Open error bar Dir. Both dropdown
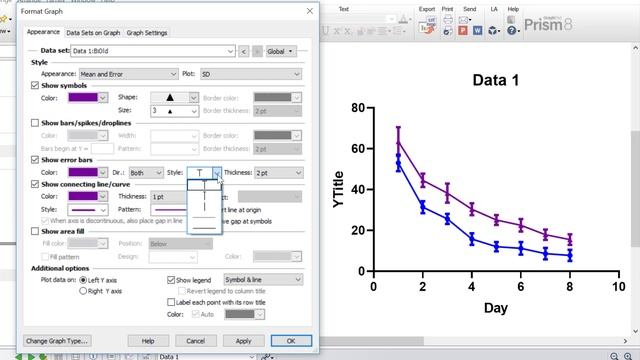 click(x=146, y=173)
